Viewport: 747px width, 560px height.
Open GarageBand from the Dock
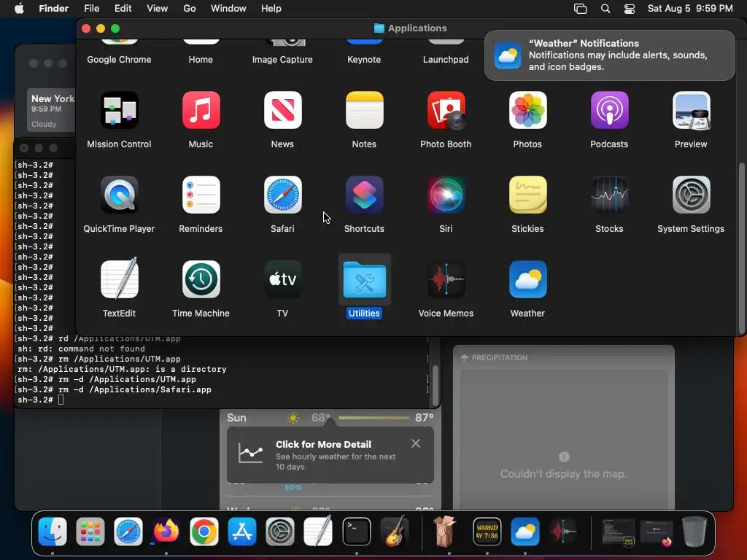pos(395,532)
